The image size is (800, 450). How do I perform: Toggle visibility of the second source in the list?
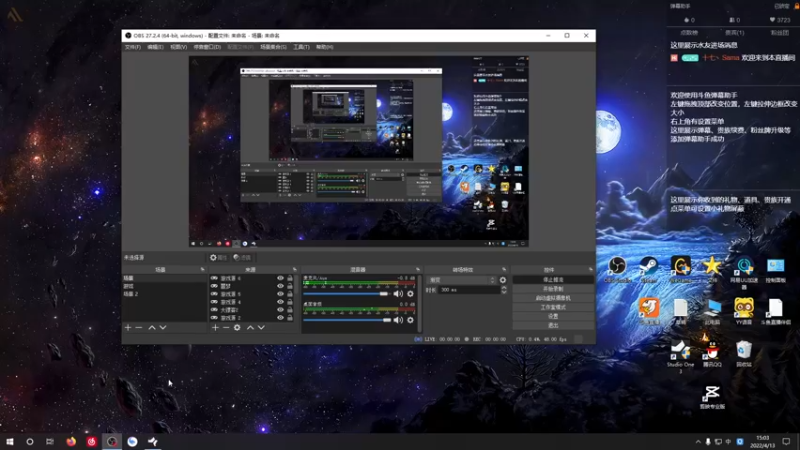coord(280,286)
